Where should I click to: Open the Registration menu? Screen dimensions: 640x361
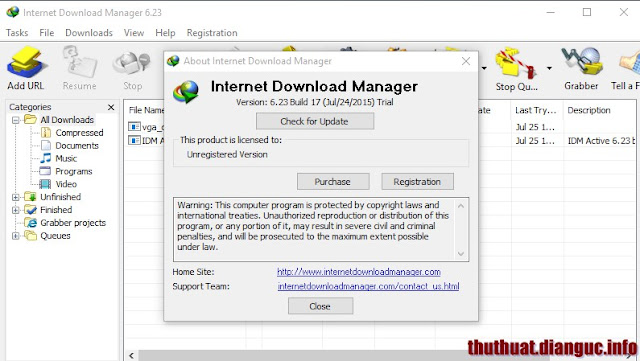pos(212,33)
